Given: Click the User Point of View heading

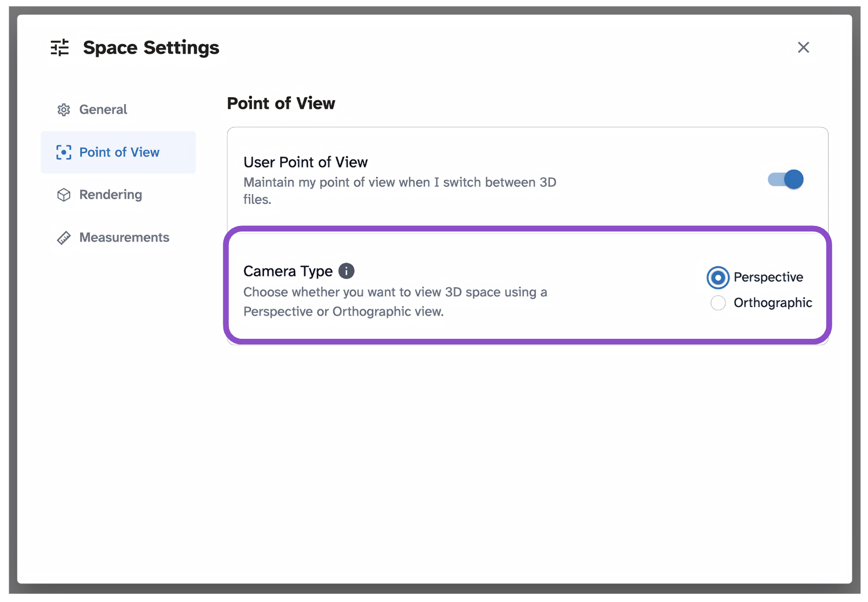Looking at the screenshot, I should click(306, 162).
